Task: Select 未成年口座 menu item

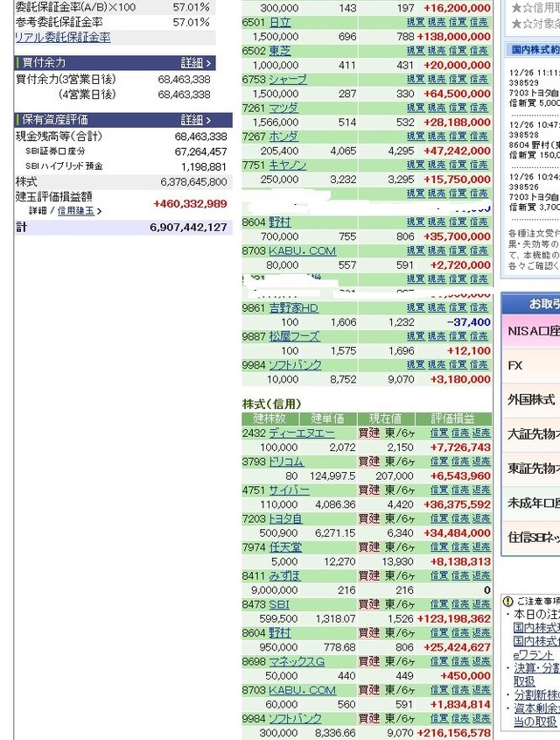Action: click(x=531, y=504)
